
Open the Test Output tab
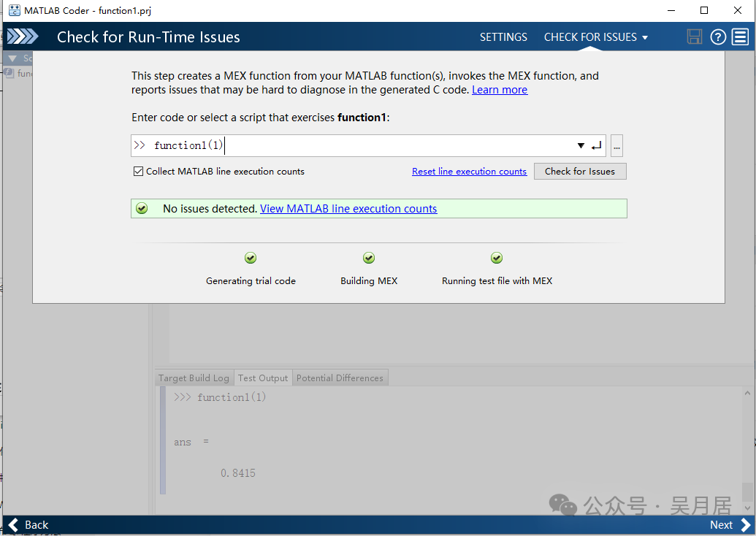point(263,378)
